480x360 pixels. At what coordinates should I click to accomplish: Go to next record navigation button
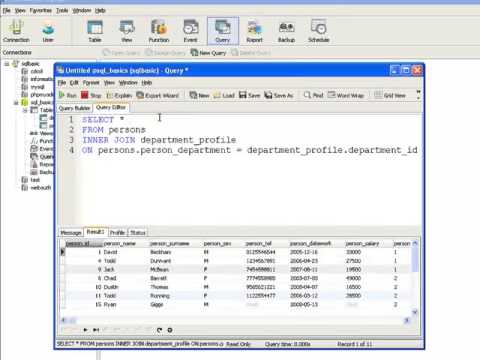85,330
